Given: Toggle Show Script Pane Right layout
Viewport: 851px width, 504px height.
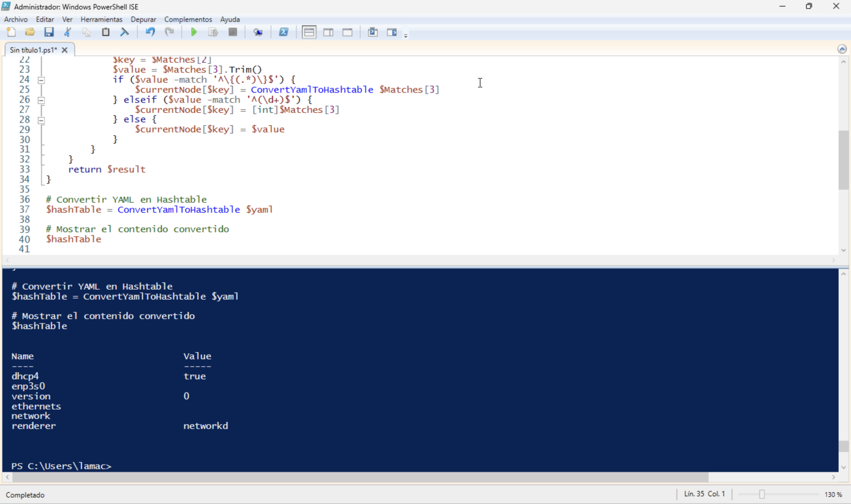Looking at the screenshot, I should [328, 32].
